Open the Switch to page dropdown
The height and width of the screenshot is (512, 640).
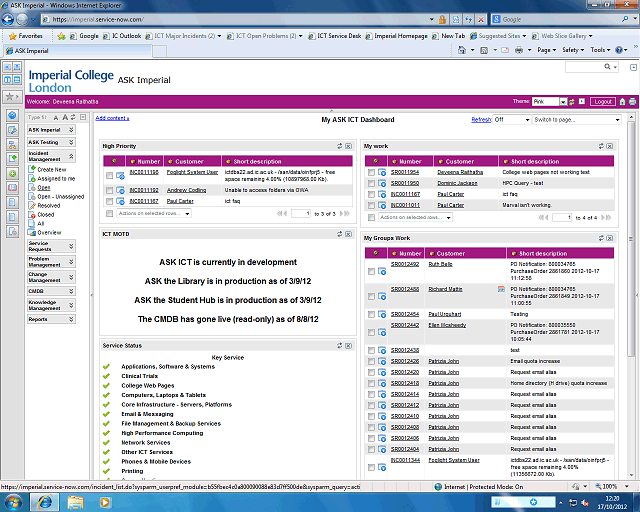click(x=579, y=119)
